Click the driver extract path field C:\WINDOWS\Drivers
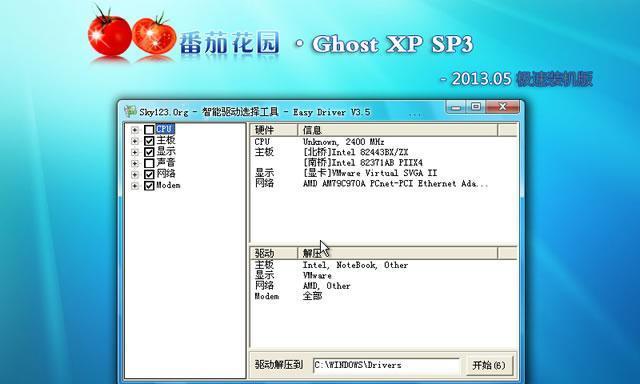Screen dimensions: 640x384 [x=386, y=365]
